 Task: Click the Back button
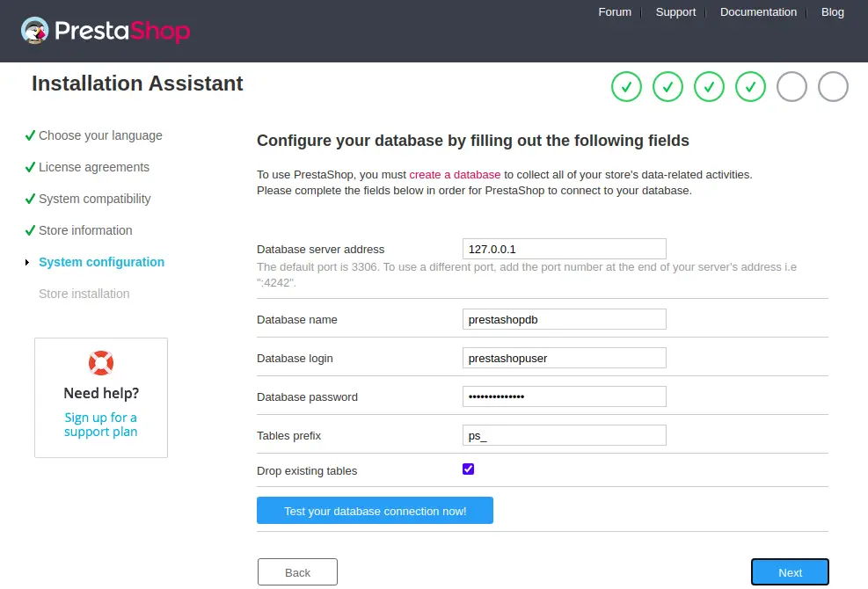click(297, 572)
